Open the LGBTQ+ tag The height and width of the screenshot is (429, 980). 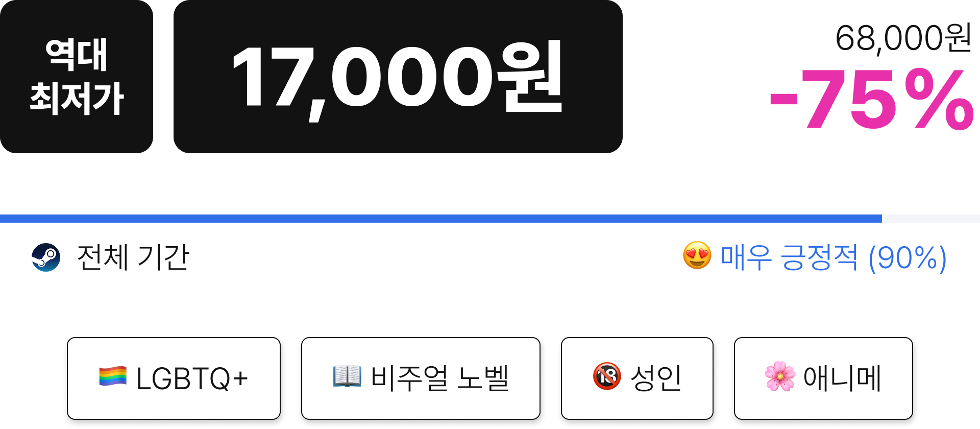(174, 378)
